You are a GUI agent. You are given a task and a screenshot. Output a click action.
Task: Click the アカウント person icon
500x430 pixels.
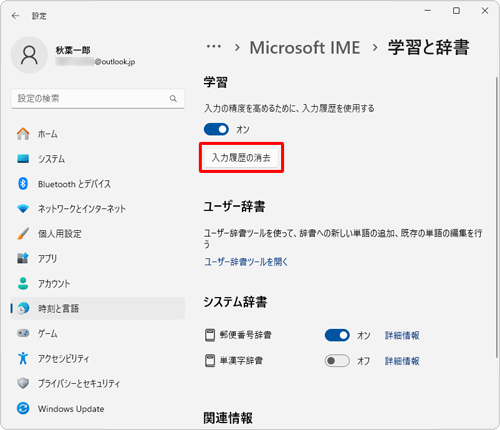(x=23, y=283)
